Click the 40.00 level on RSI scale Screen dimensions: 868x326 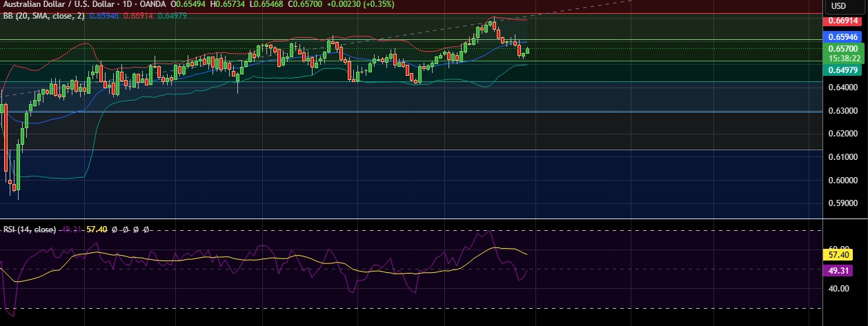tap(838, 289)
